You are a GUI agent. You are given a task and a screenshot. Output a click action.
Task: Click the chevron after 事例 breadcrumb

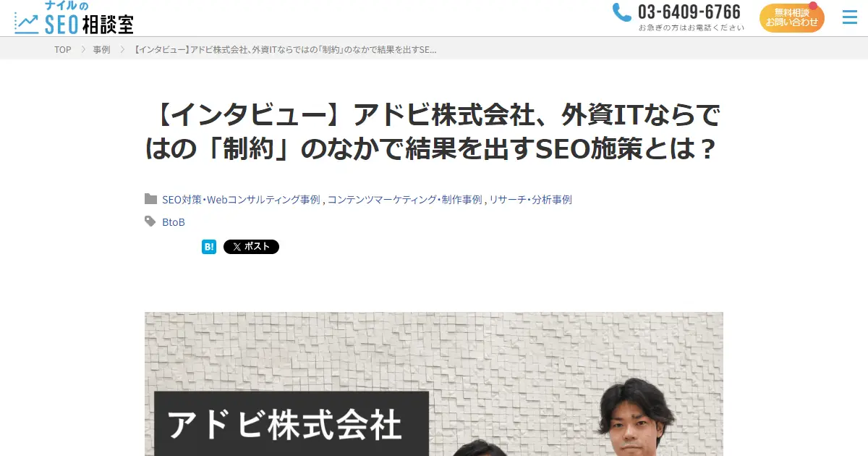(x=123, y=50)
